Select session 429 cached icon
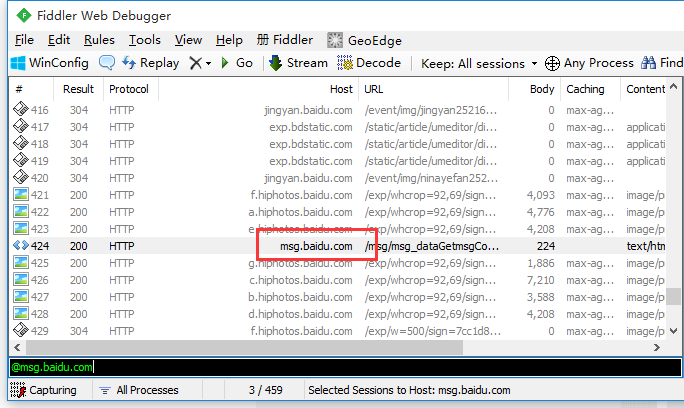Image resolution: width=684 pixels, height=408 pixels. 21,330
